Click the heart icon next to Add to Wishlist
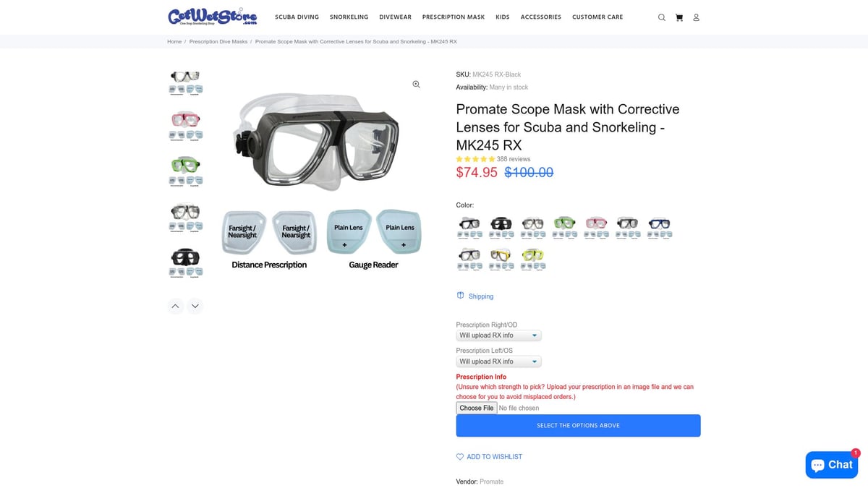The width and height of the screenshot is (868, 488). [x=459, y=456]
